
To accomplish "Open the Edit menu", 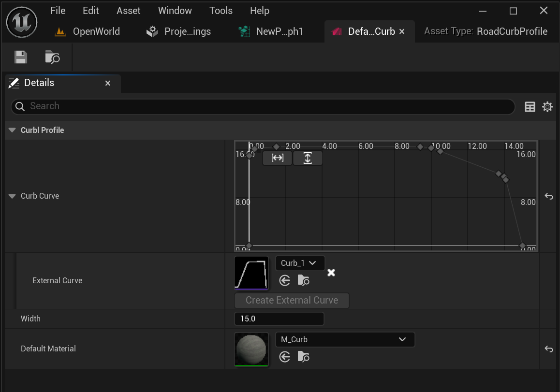I will click(91, 11).
